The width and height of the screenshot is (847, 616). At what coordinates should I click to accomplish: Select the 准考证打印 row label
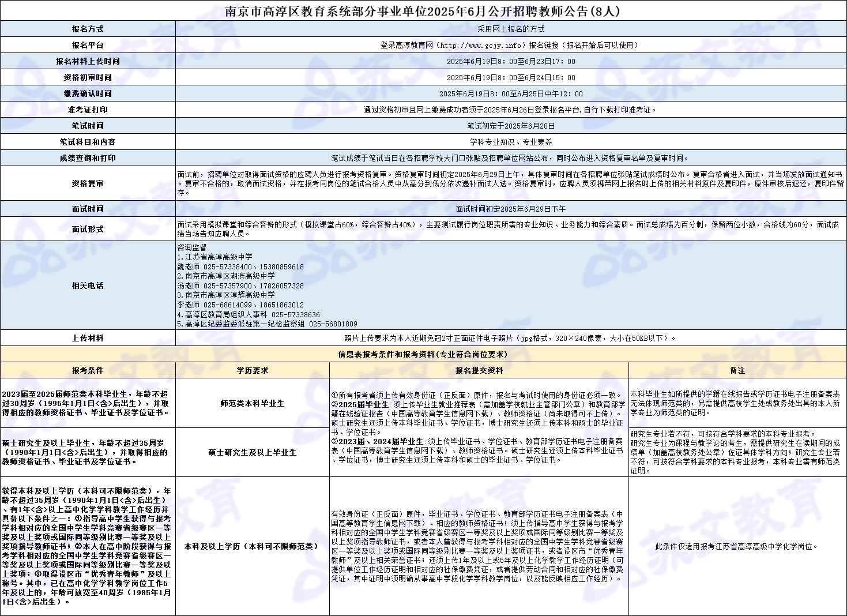pyautogui.click(x=88, y=110)
